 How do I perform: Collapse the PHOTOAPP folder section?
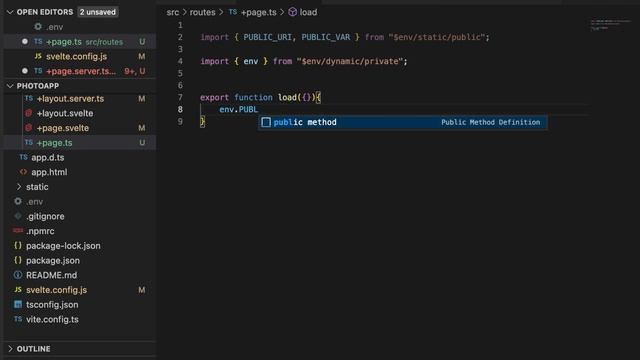(10, 86)
